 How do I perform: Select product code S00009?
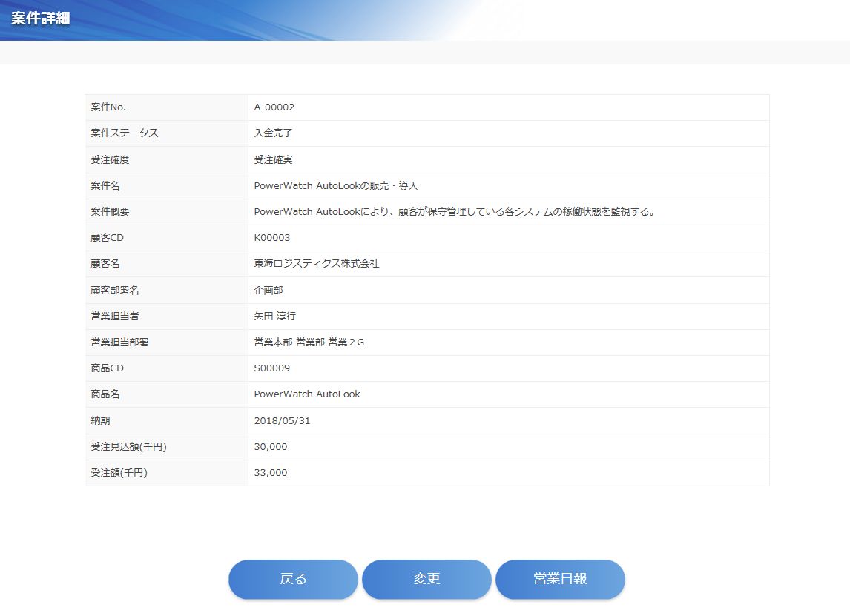[272, 368]
